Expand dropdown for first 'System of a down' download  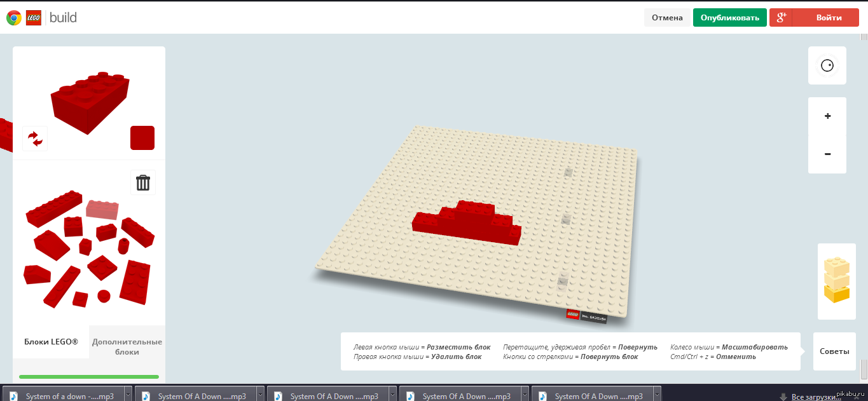128,395
